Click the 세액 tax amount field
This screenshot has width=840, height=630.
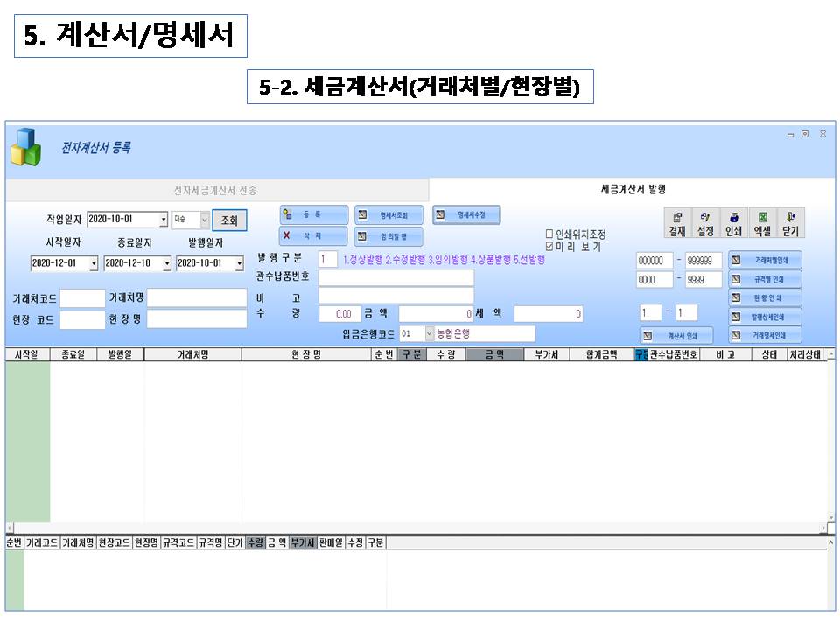coord(549,314)
